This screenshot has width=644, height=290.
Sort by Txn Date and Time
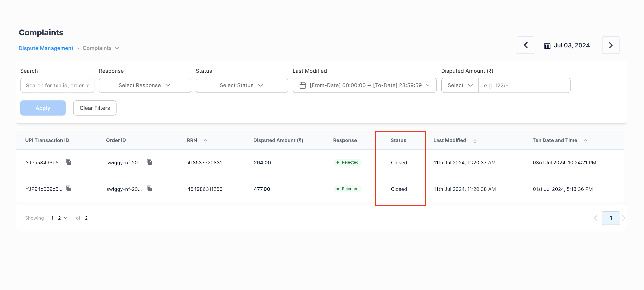coord(585,141)
